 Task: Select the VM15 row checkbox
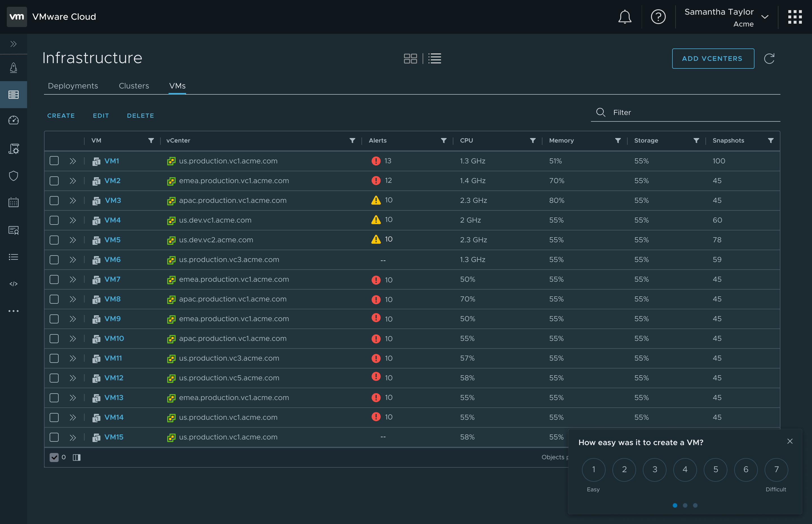pyautogui.click(x=54, y=437)
